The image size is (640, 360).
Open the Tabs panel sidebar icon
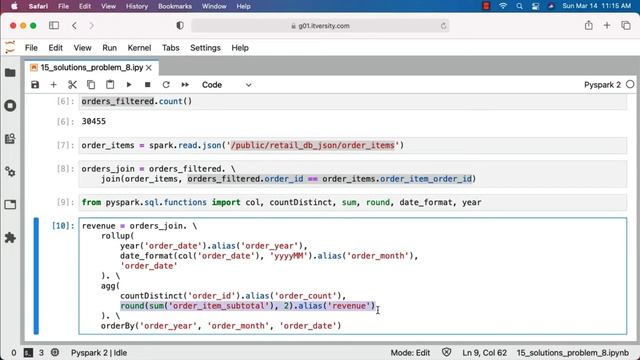(10, 204)
